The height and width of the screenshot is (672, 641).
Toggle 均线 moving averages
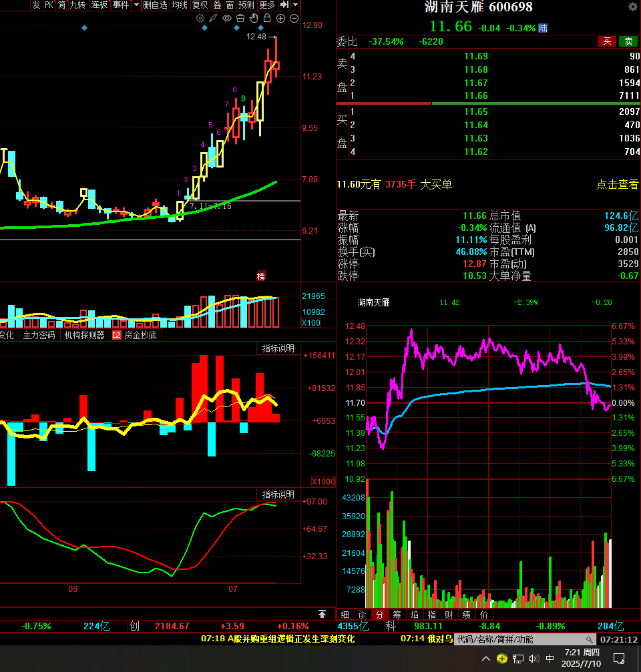[x=179, y=5]
